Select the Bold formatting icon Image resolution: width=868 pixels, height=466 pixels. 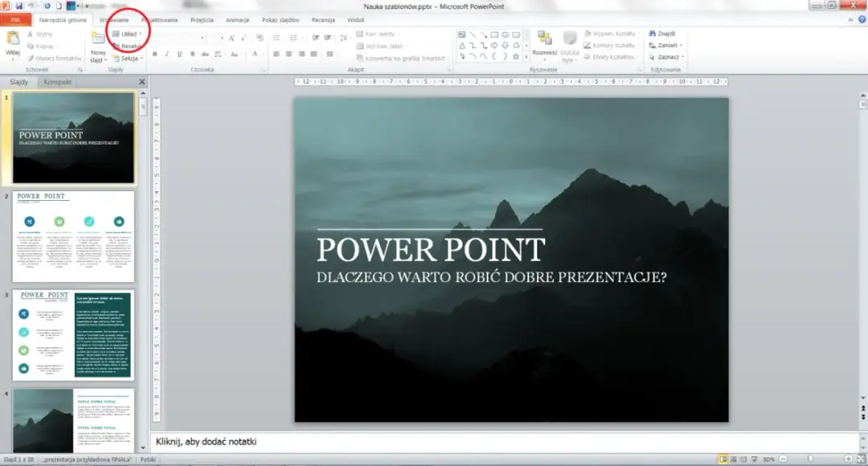tap(154, 54)
